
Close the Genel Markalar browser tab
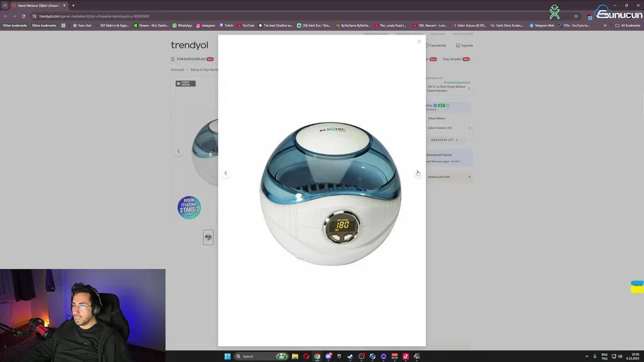(64, 6)
